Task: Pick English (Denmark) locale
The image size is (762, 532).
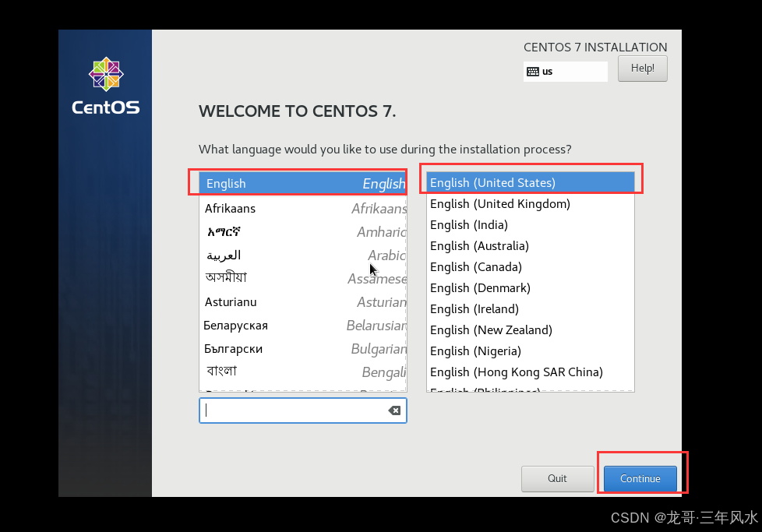Action: (531, 287)
